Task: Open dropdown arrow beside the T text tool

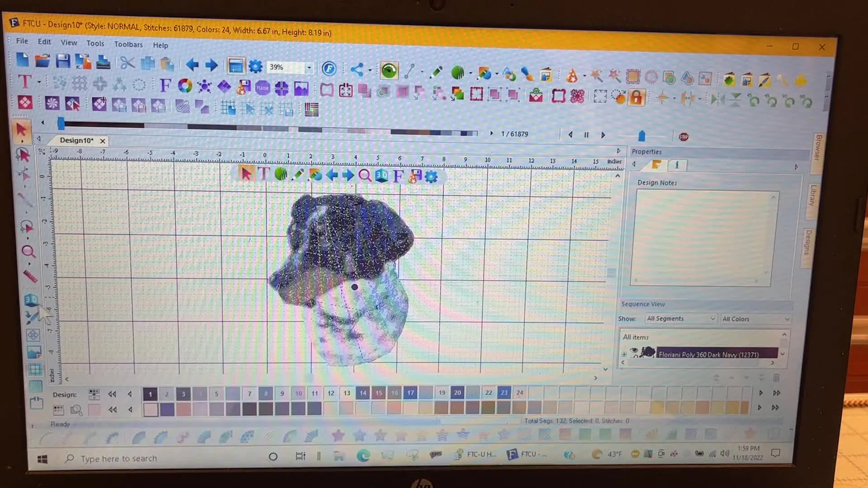Action: tap(39, 82)
